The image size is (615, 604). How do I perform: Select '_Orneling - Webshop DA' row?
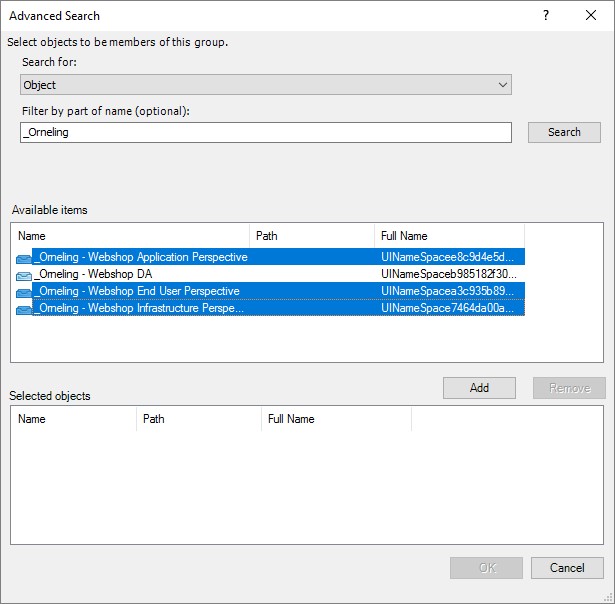(x=270, y=274)
